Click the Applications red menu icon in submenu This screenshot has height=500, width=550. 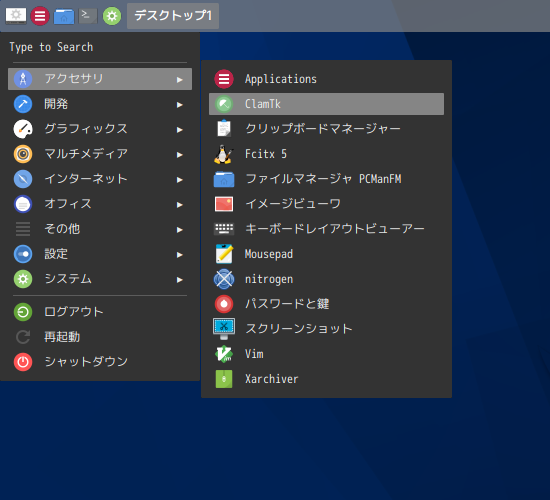[224, 79]
